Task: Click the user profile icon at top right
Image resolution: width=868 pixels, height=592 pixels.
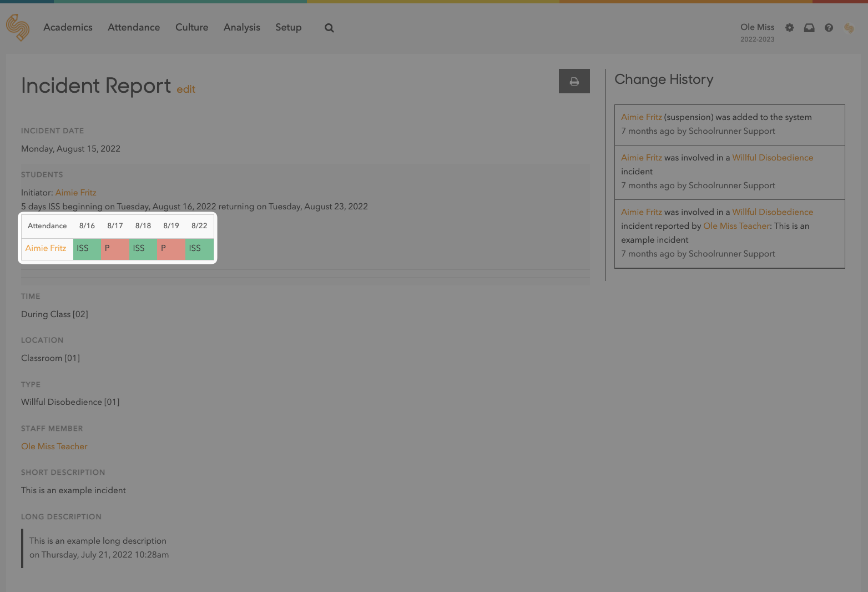Action: (849, 28)
